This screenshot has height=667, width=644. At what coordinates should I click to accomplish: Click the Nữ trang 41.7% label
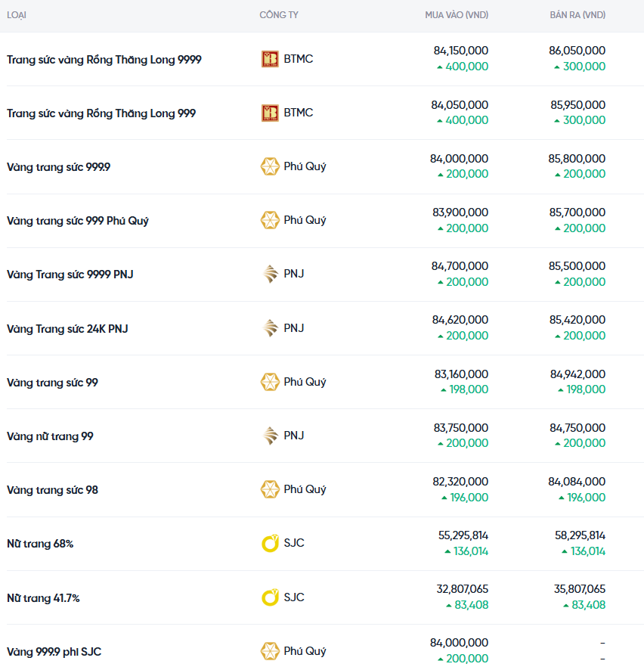[x=43, y=597]
